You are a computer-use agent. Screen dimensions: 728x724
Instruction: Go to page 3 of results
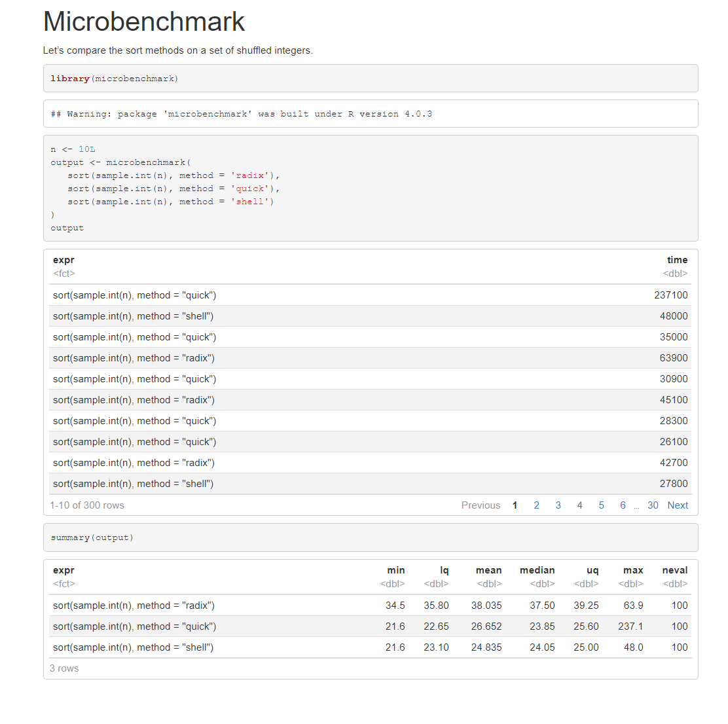point(558,505)
